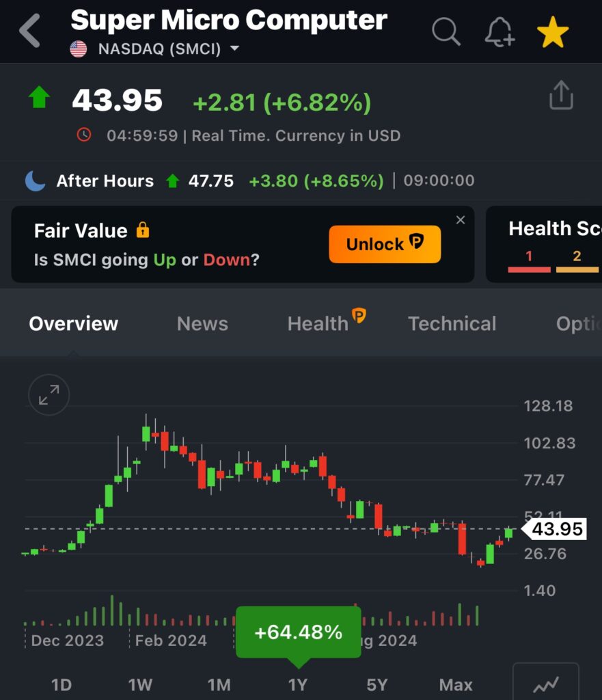Select the 5Y chart range
The image size is (602, 700).
click(x=377, y=684)
